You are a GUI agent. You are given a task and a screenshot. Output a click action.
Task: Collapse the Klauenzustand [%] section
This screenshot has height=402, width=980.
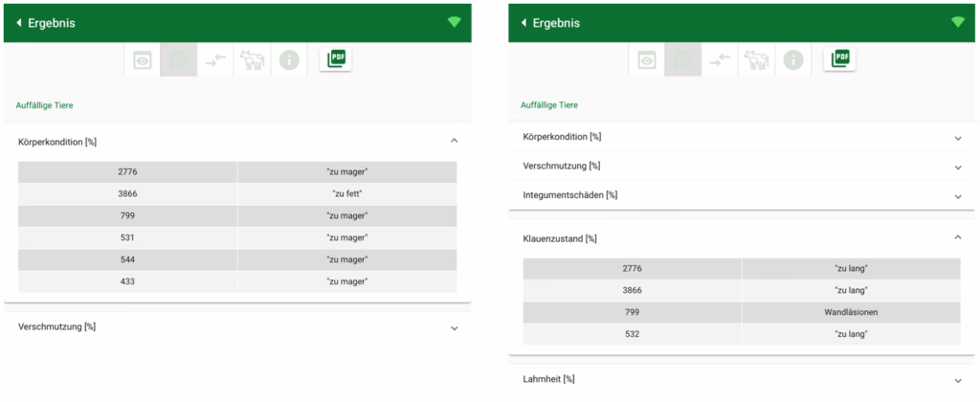(958, 237)
